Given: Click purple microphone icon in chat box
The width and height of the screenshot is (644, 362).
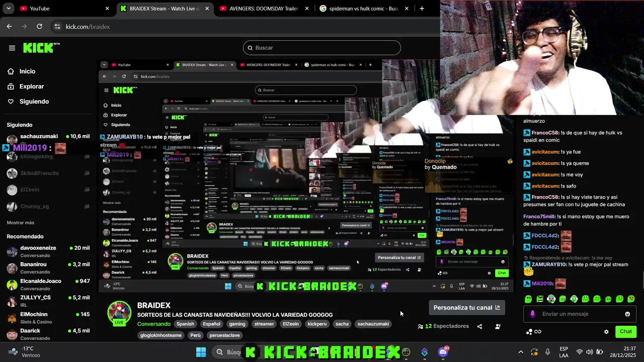Looking at the screenshot, I should (532, 314).
